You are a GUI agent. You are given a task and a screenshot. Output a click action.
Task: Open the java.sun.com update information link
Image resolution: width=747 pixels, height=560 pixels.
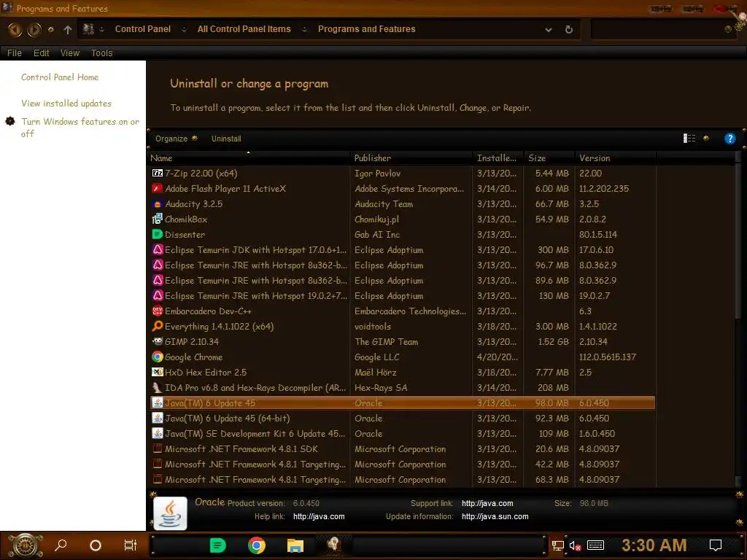495,517
